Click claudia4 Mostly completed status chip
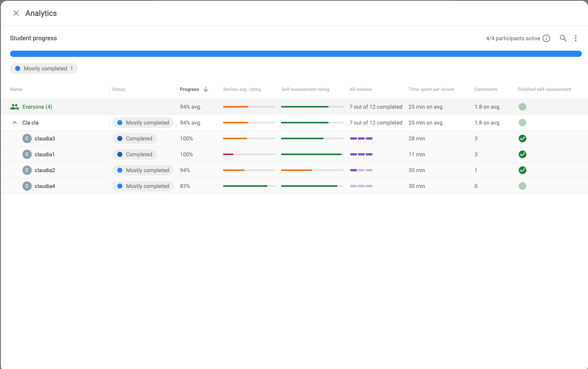 point(143,186)
